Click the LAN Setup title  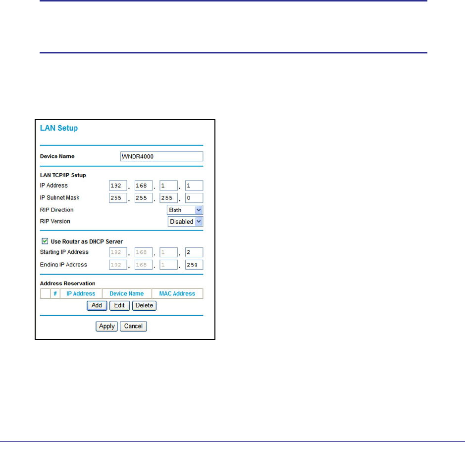(59, 128)
